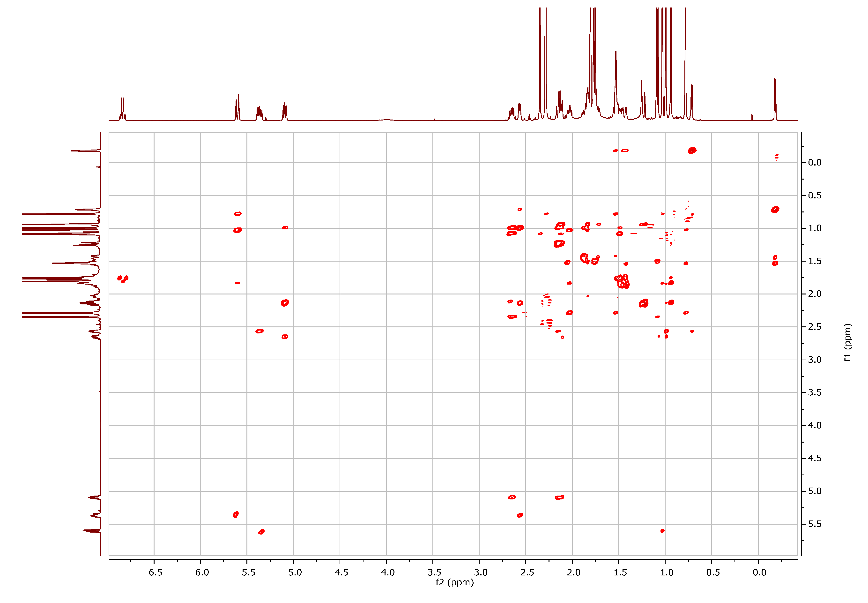Select the 1.0 tick label on f2 axis
868x603 pixels.
point(667,573)
